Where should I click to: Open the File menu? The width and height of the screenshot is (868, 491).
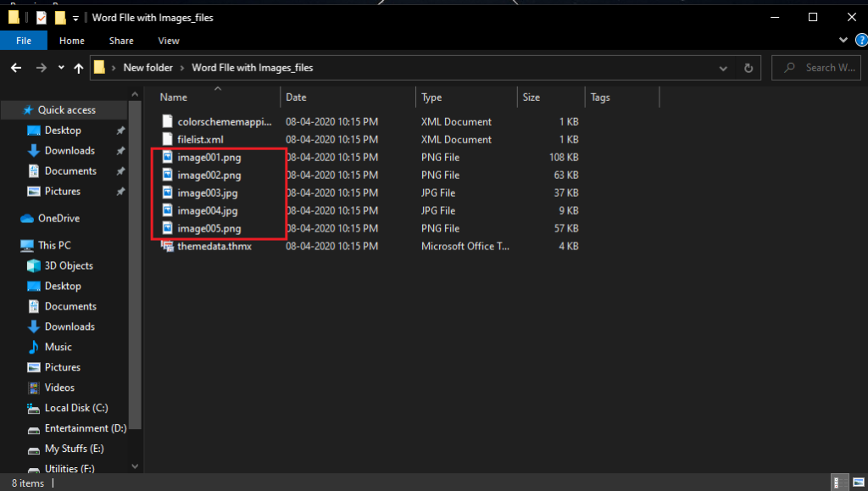point(23,40)
